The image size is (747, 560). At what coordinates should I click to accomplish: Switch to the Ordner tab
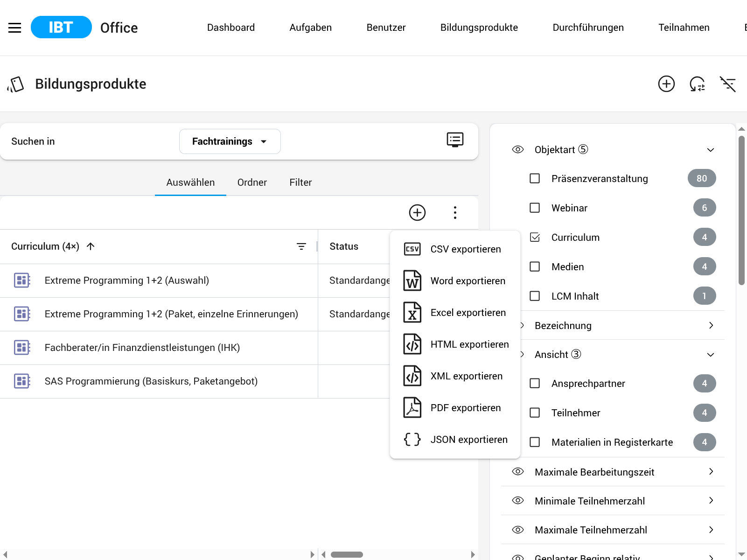pos(252,182)
